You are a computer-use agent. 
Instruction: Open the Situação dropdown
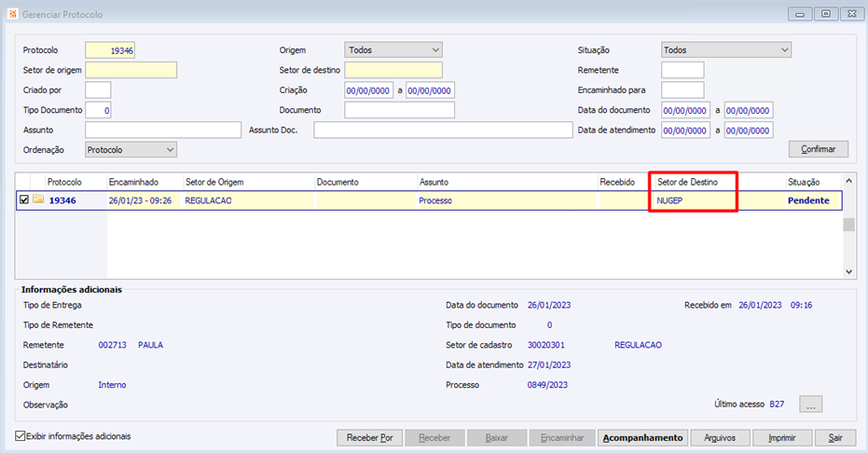725,49
